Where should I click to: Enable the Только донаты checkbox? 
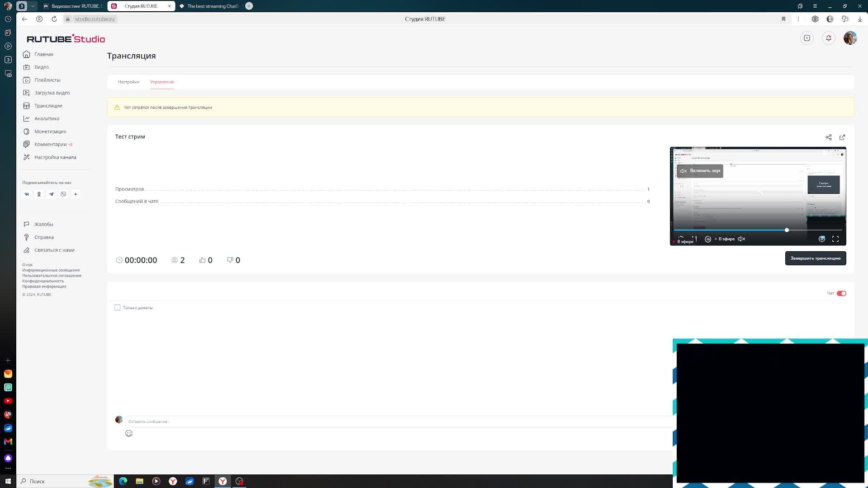point(118,307)
